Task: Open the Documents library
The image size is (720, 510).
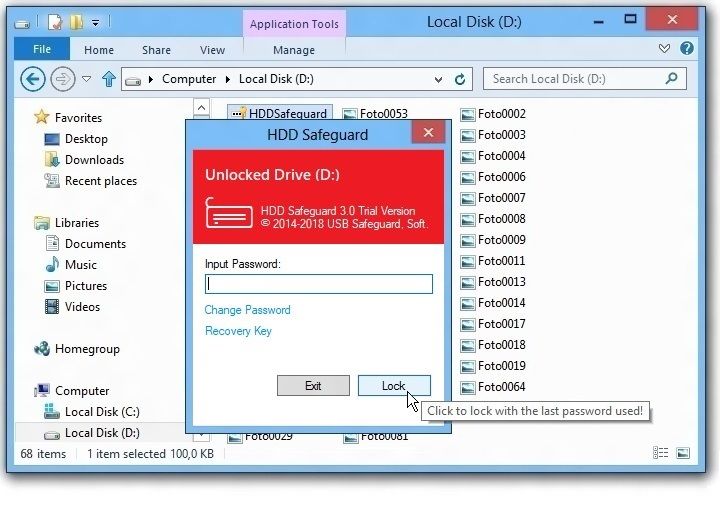Action: (x=96, y=244)
